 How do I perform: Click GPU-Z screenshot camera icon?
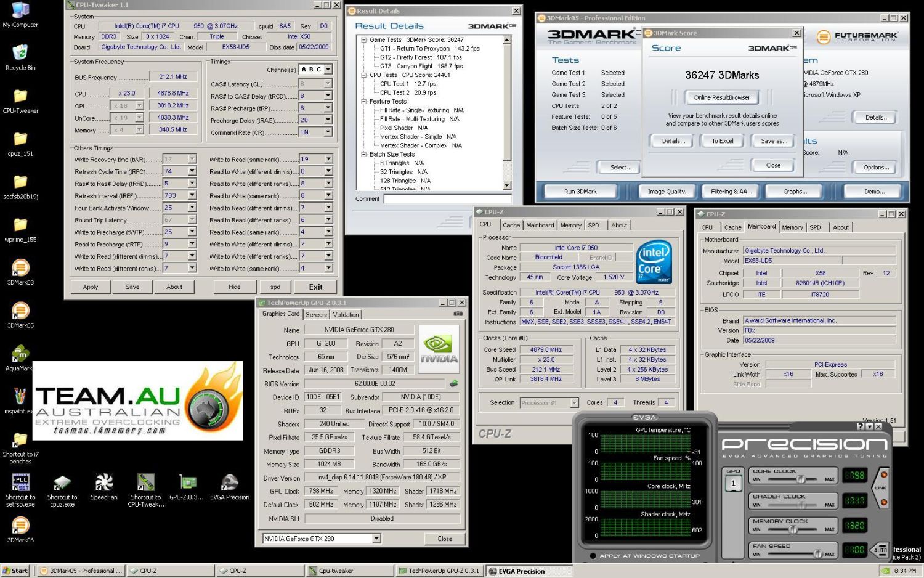[x=458, y=314]
